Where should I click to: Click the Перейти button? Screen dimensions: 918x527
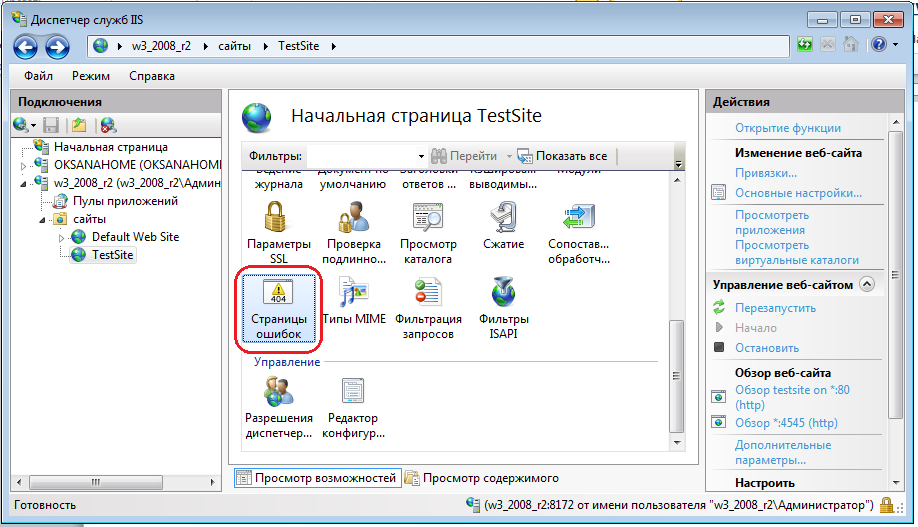point(465,156)
